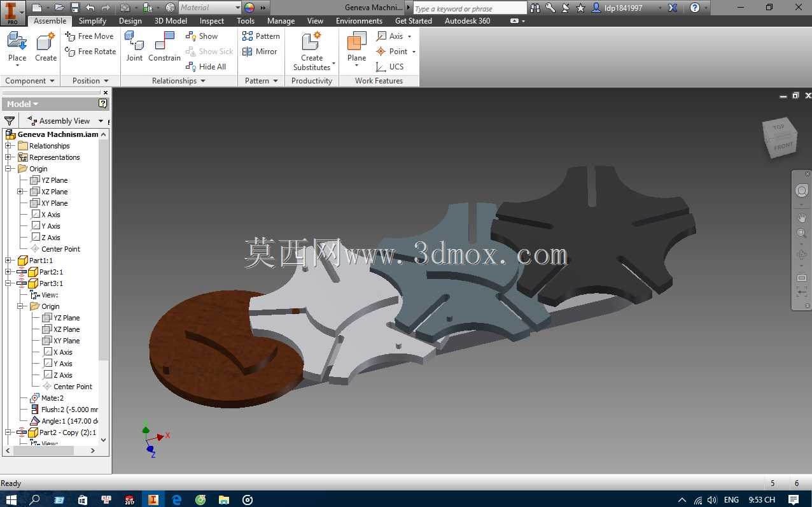Switch to the Design tab
Viewport: 812px width, 507px height.
click(x=130, y=21)
